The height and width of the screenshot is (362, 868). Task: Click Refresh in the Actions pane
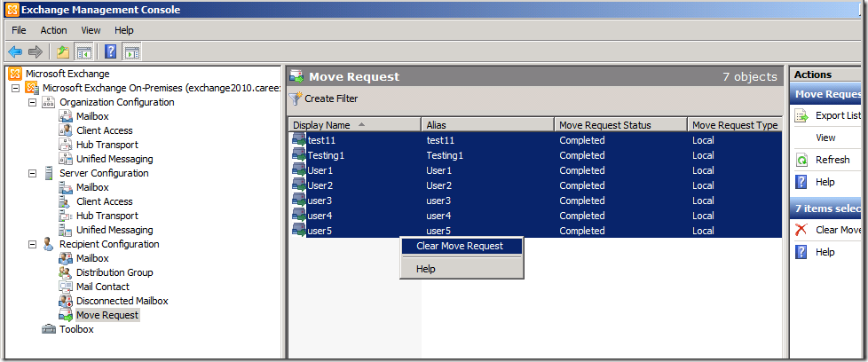(x=832, y=160)
